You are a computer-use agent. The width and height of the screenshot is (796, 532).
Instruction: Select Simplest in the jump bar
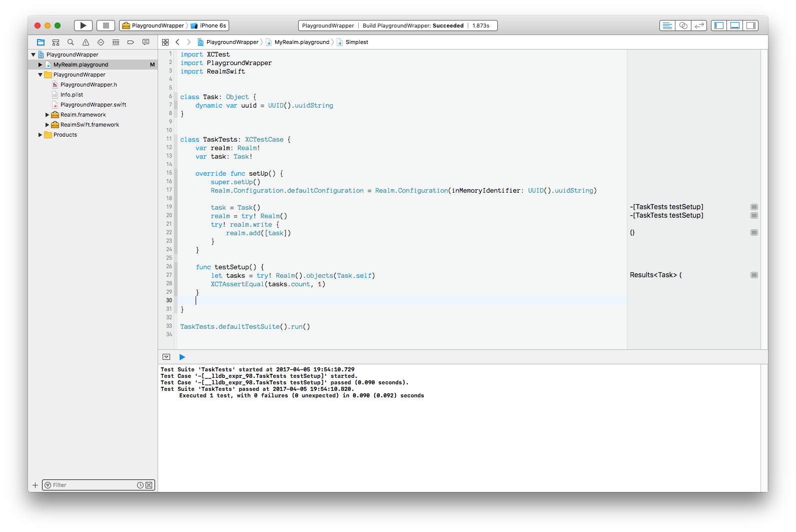pos(352,42)
